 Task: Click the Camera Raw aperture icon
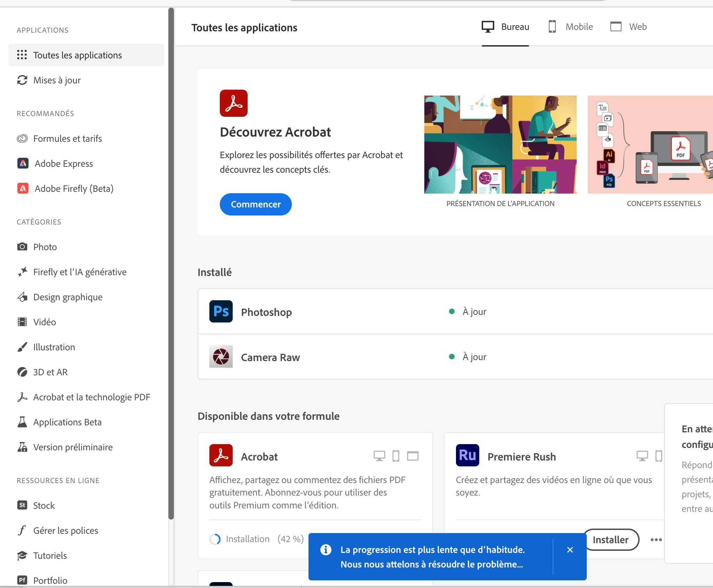[221, 357]
